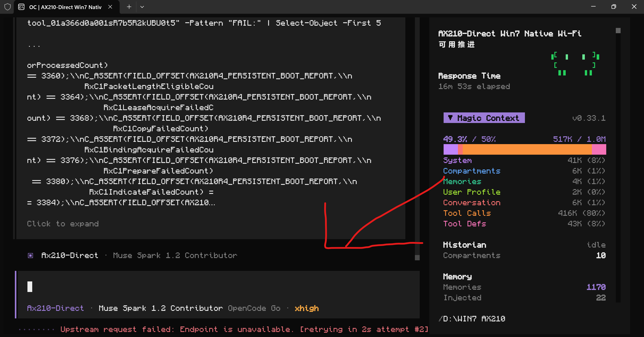This screenshot has height=337, width=644.
Task: Click the square agent icon beside Ax210-Direct
Action: (x=30, y=256)
